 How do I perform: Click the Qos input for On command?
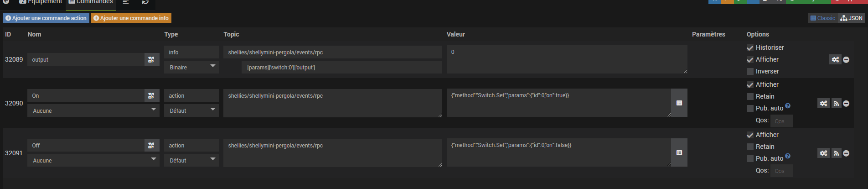[782, 121]
